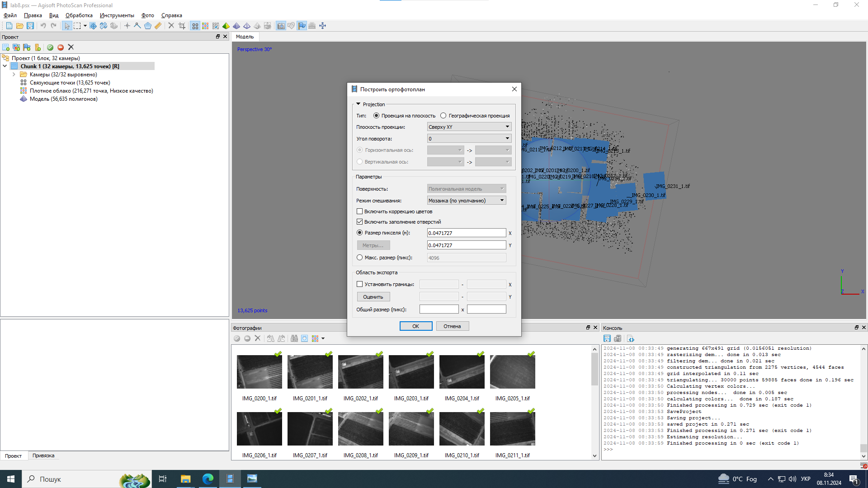The image size is (868, 488).
Task: Select the geographic projection radio button
Action: coord(443,116)
